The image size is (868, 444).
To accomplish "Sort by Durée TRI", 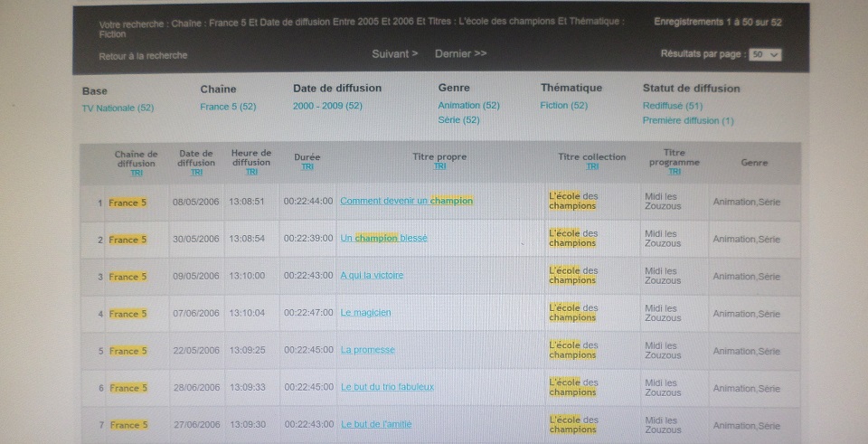I will [307, 166].
